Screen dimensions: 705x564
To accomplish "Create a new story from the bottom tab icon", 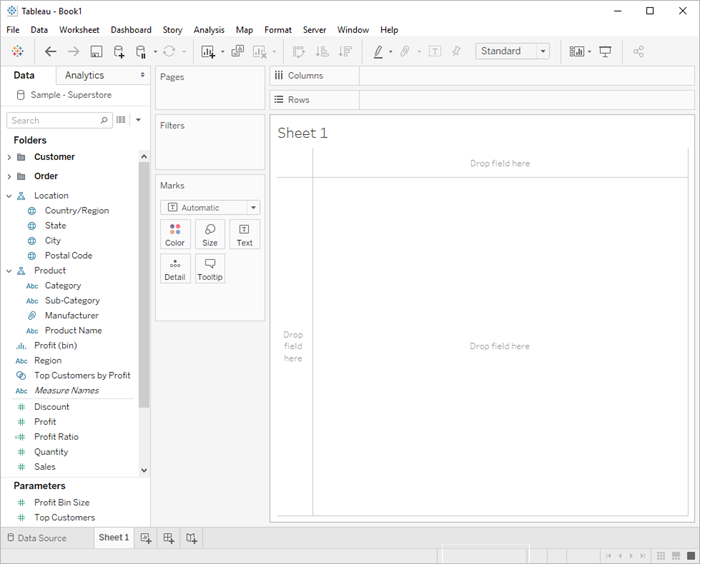I will click(192, 538).
